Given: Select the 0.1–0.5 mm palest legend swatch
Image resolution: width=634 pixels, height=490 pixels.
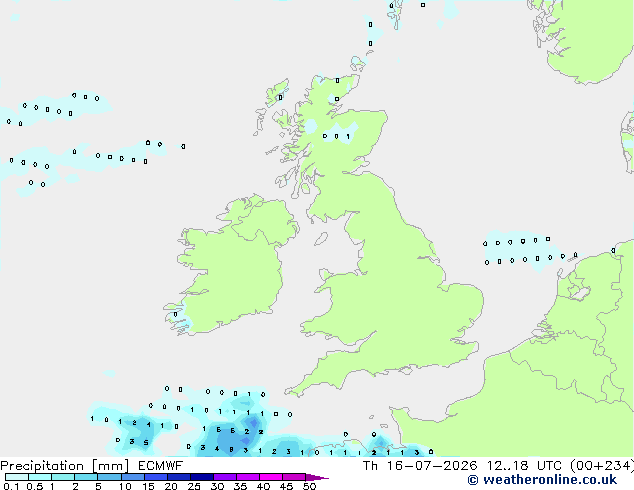Looking at the screenshot, I should point(17,477).
